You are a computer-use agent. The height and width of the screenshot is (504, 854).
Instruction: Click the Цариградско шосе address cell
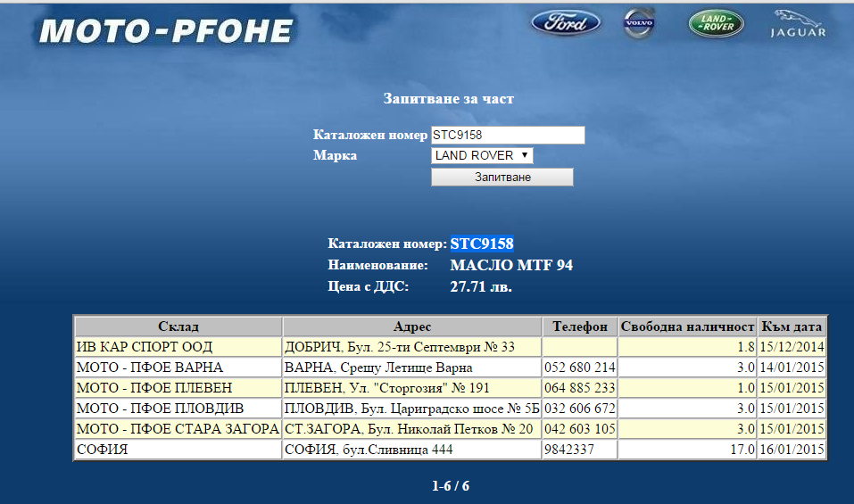[x=411, y=409]
